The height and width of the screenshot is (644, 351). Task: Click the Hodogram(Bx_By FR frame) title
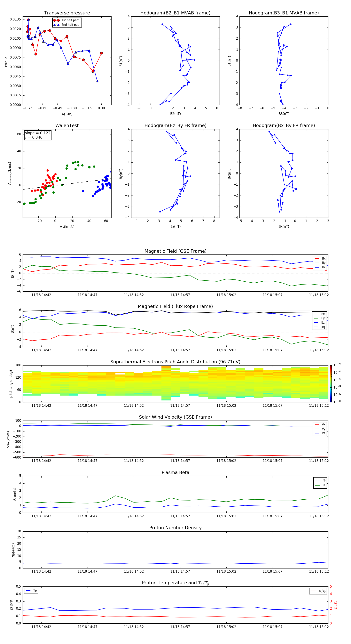(284, 125)
